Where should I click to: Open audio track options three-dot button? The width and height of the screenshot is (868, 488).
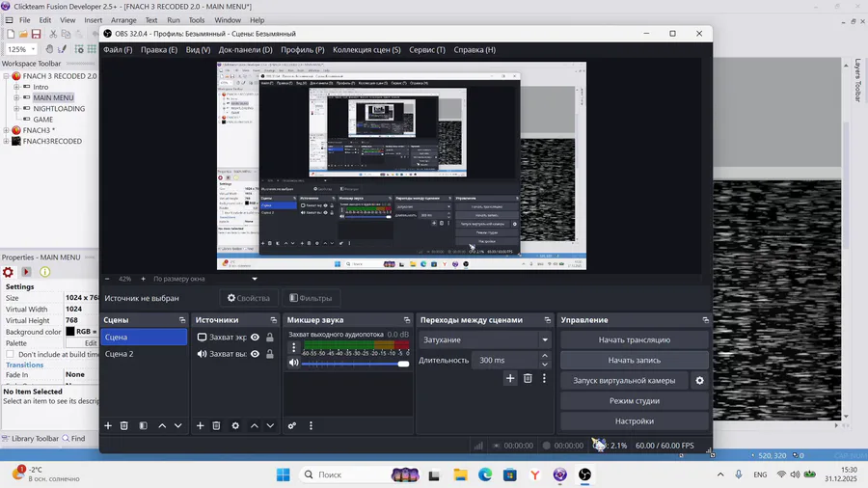pos(294,348)
